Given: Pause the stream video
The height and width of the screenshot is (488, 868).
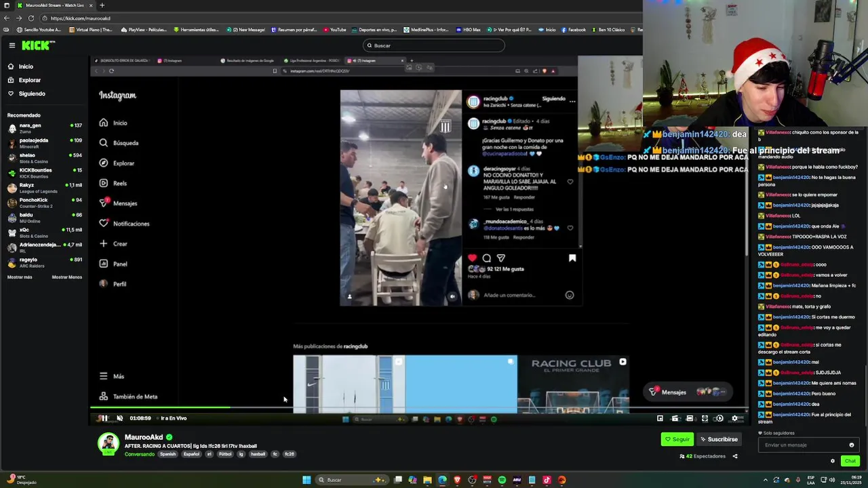Looking at the screenshot, I should pyautogui.click(x=104, y=418).
